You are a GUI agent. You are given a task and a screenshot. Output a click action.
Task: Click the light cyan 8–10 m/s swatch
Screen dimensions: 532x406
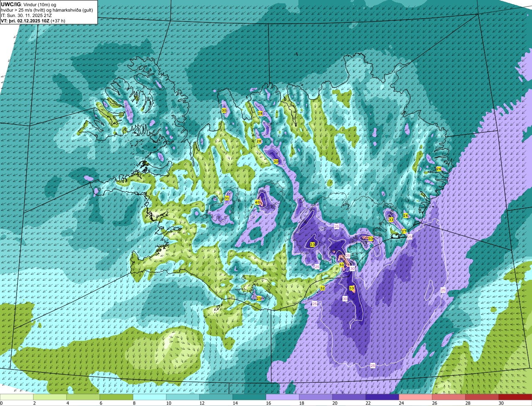pyautogui.click(x=150, y=397)
